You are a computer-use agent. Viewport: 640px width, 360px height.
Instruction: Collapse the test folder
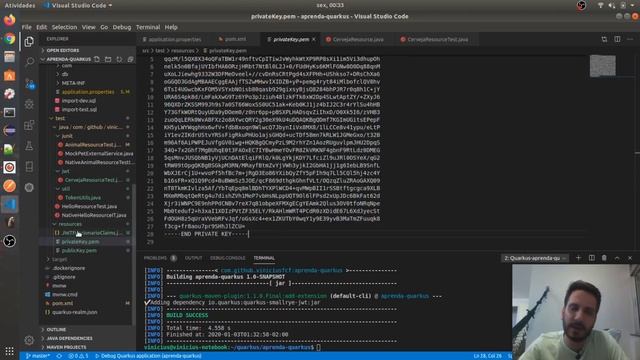pos(60,118)
